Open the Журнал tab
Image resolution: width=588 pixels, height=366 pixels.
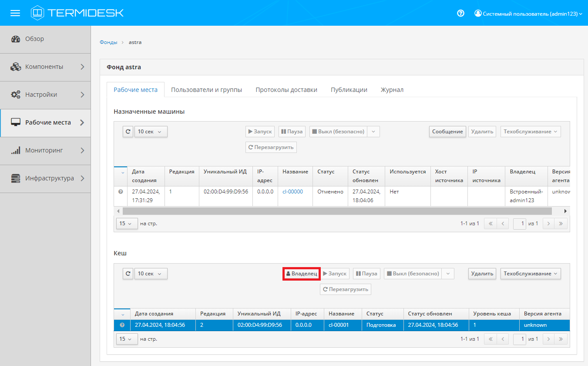tap(392, 90)
